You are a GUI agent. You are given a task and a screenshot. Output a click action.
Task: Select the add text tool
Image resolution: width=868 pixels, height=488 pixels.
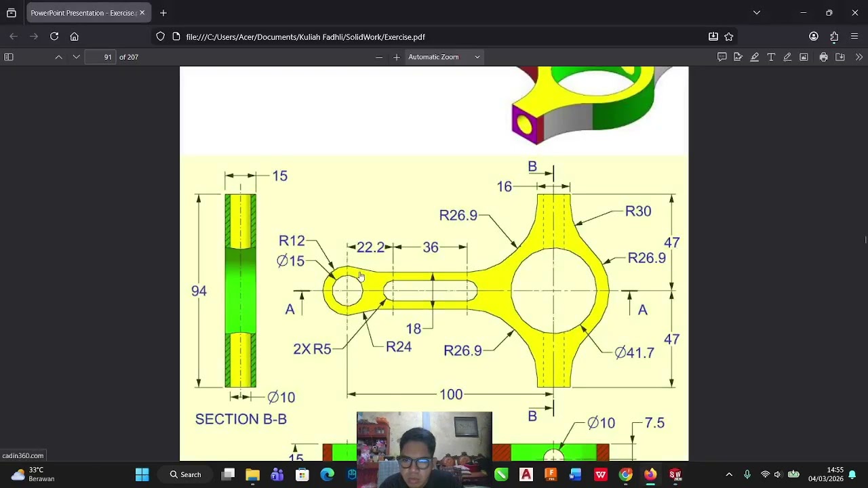(771, 57)
